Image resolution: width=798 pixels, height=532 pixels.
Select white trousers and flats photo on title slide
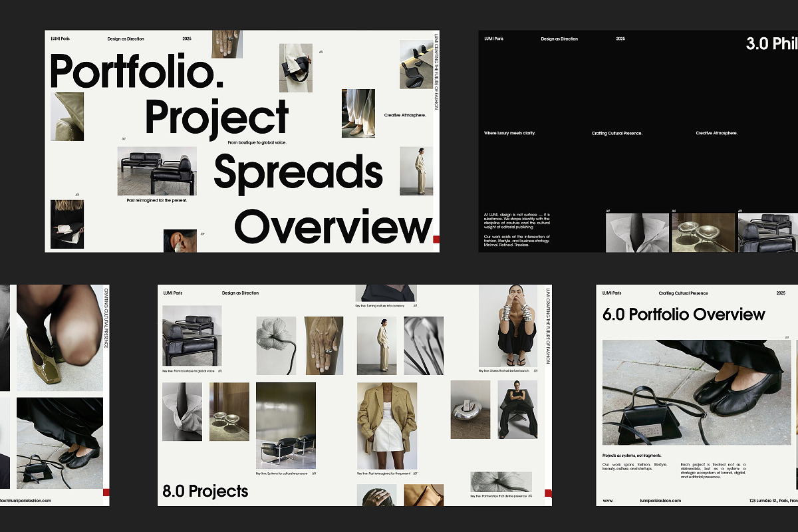pyautogui.click(x=358, y=113)
